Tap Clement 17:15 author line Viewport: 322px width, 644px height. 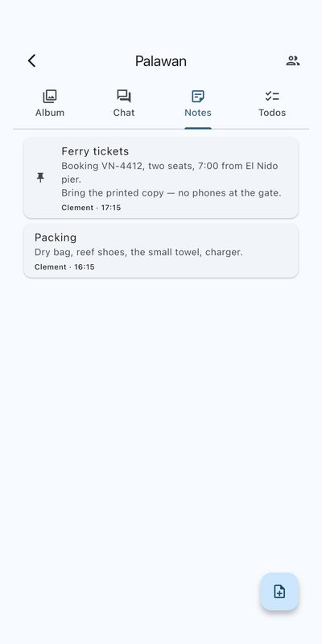tap(91, 208)
